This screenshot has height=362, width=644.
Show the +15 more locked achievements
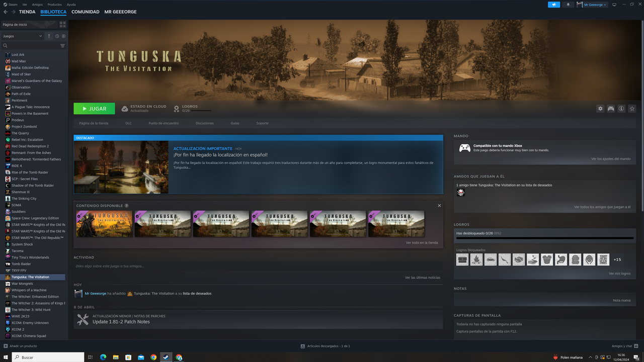617,259
